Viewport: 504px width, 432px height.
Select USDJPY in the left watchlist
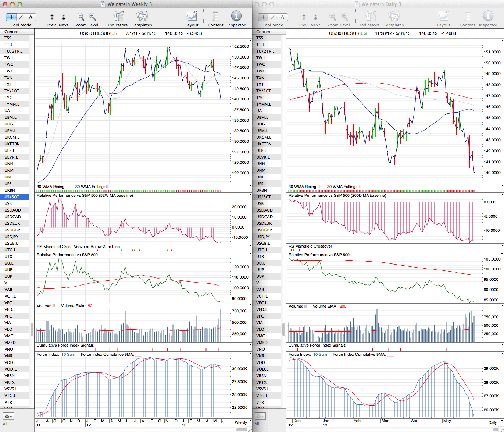(x=11, y=237)
